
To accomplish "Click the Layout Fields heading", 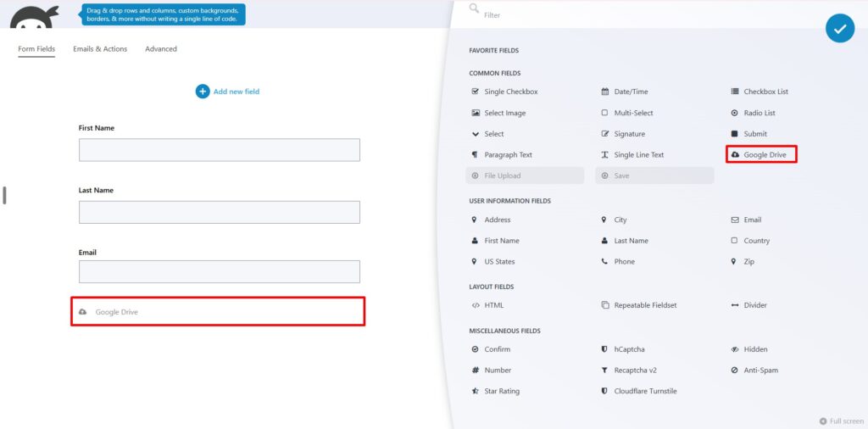I will point(492,287).
